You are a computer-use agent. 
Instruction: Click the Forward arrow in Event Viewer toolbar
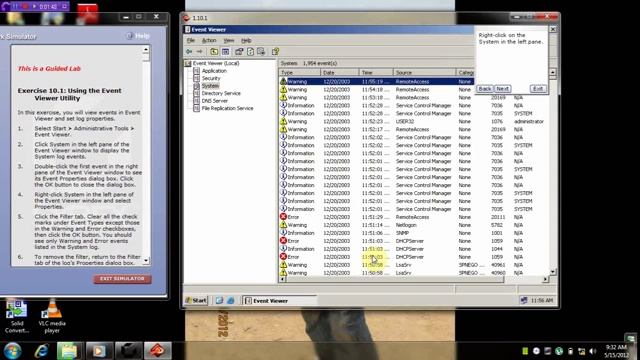(x=199, y=51)
